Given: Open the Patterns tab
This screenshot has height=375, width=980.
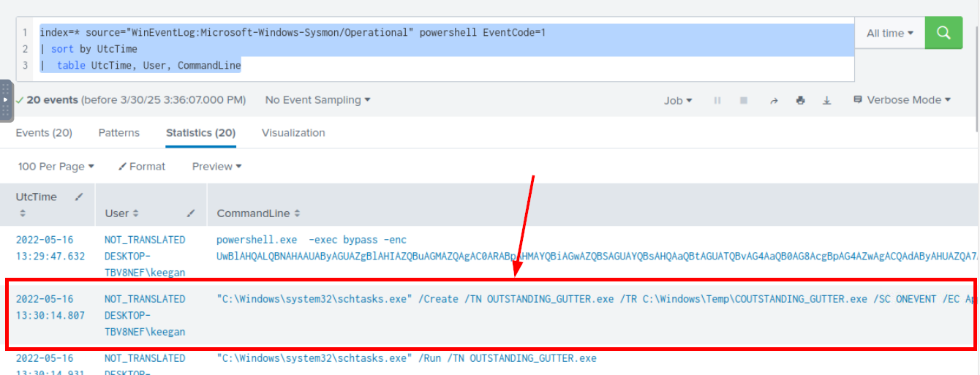Looking at the screenshot, I should (119, 132).
